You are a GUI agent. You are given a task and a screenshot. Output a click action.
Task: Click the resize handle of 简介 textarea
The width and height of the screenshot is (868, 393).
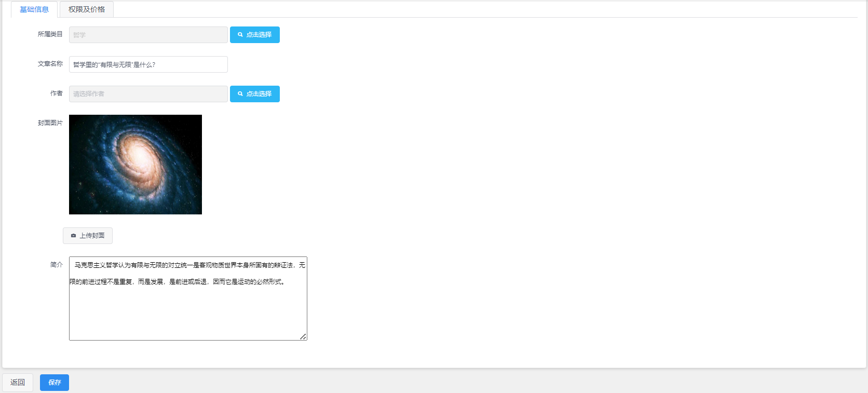point(303,336)
